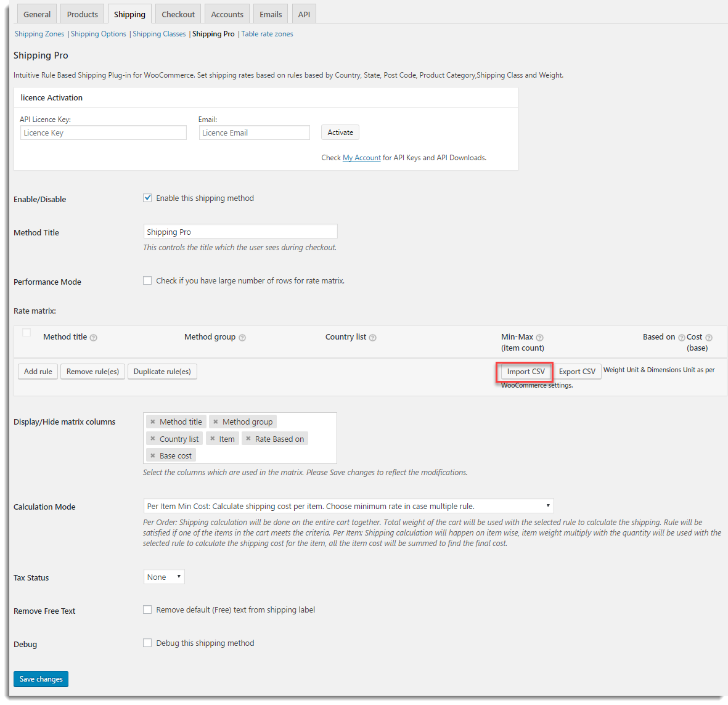Remove Method title tag from matrix columns

[153, 422]
